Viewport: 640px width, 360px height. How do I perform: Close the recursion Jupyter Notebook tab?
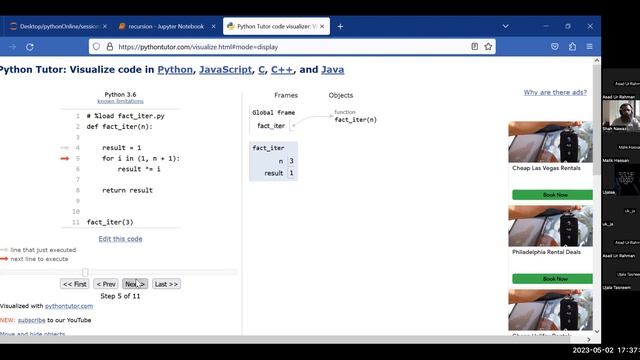point(213,26)
